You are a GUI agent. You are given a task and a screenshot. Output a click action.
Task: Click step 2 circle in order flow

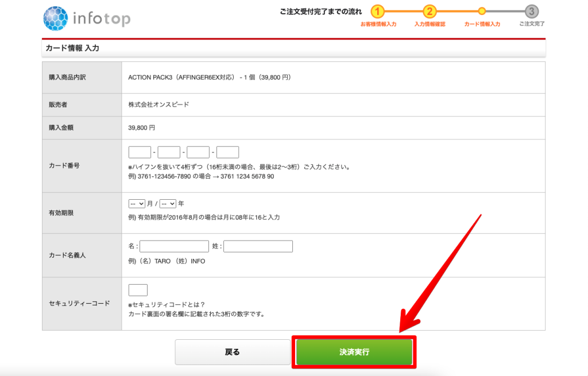430,11
